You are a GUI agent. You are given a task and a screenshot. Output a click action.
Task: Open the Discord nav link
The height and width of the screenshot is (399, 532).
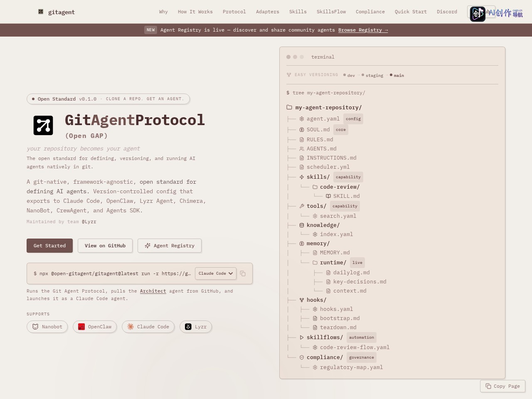point(447,12)
